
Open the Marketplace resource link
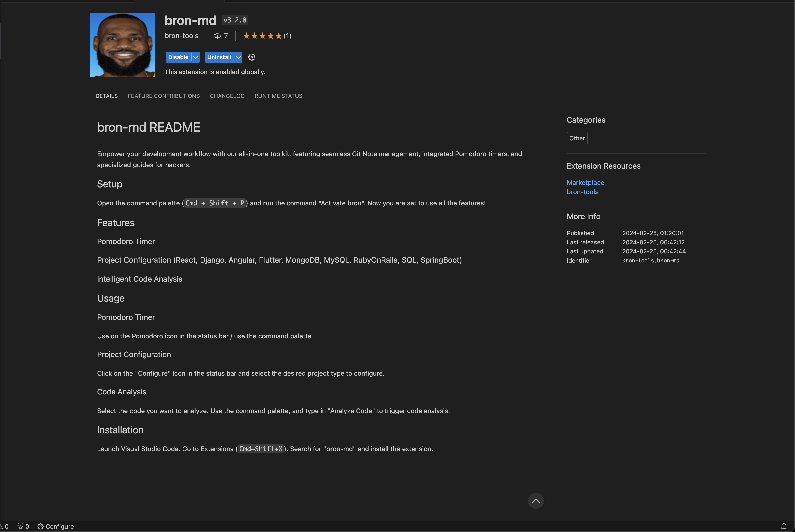[585, 182]
